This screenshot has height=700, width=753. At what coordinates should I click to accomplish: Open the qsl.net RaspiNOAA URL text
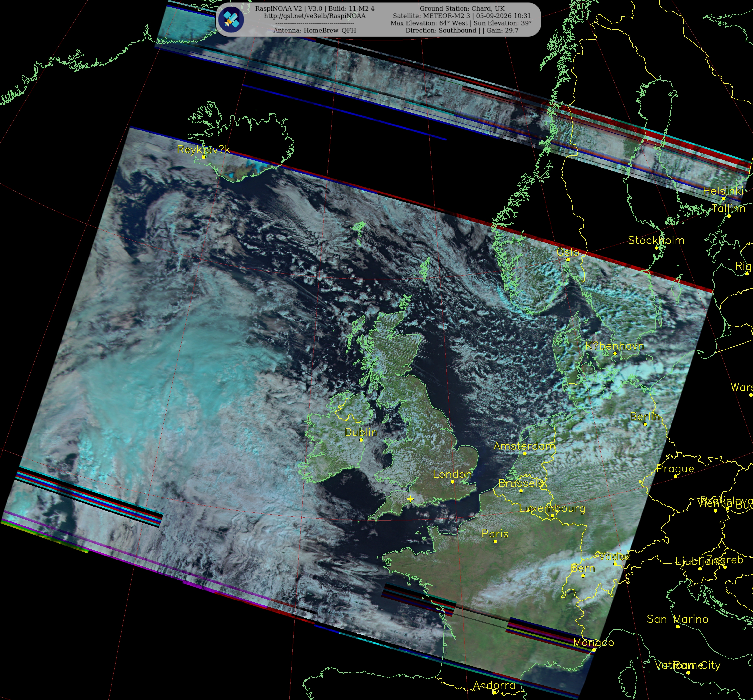[x=315, y=16]
